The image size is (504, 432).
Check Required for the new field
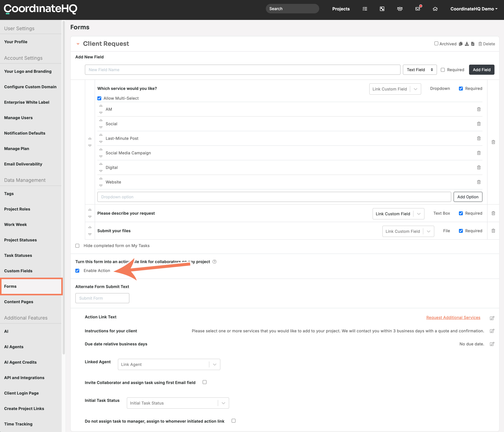pyautogui.click(x=443, y=70)
